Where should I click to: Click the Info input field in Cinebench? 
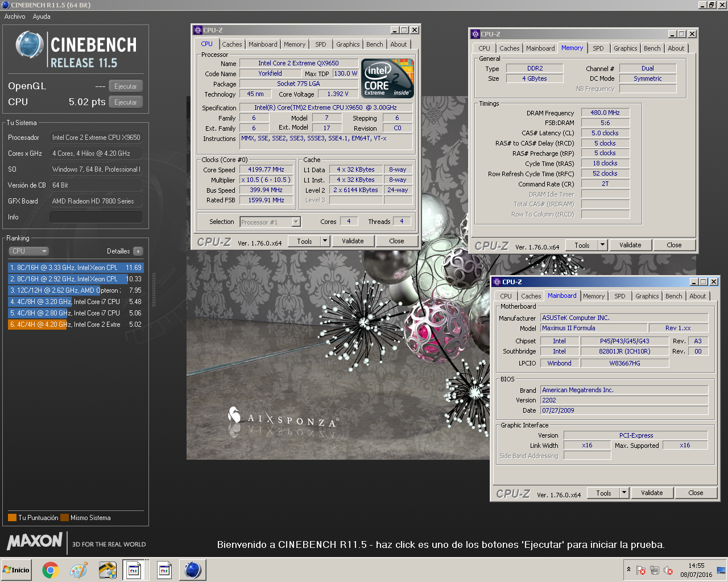96,217
